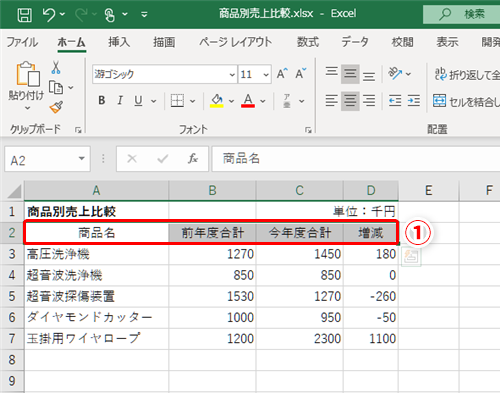The width and height of the screenshot is (500, 393).
Task: Click the Borders icon
Action: point(177,100)
